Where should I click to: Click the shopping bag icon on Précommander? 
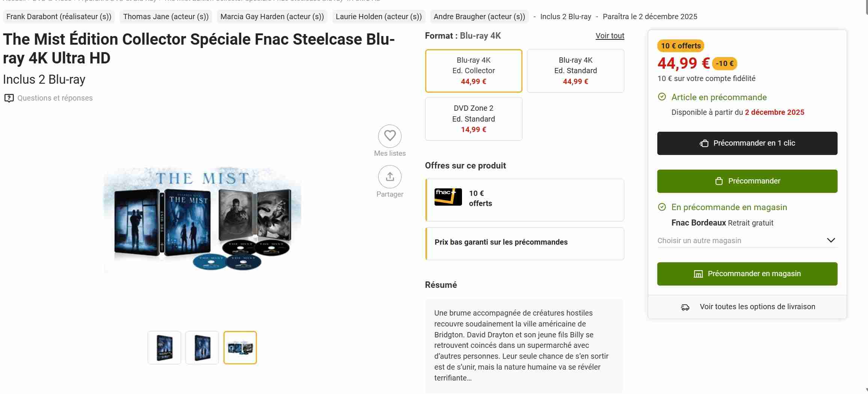[x=719, y=181]
